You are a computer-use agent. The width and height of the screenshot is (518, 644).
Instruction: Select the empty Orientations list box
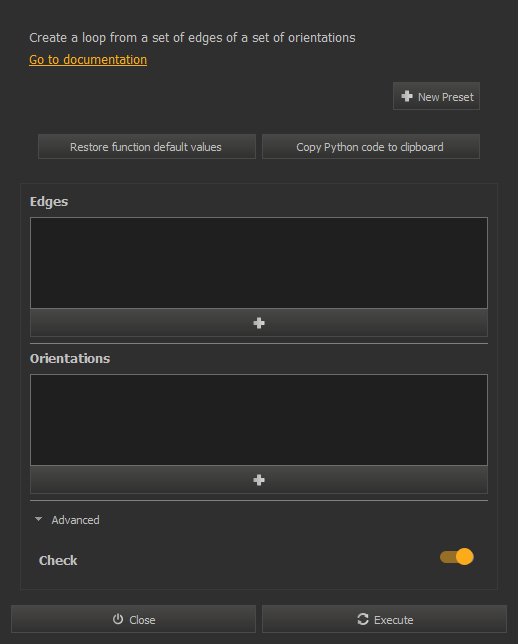point(259,420)
